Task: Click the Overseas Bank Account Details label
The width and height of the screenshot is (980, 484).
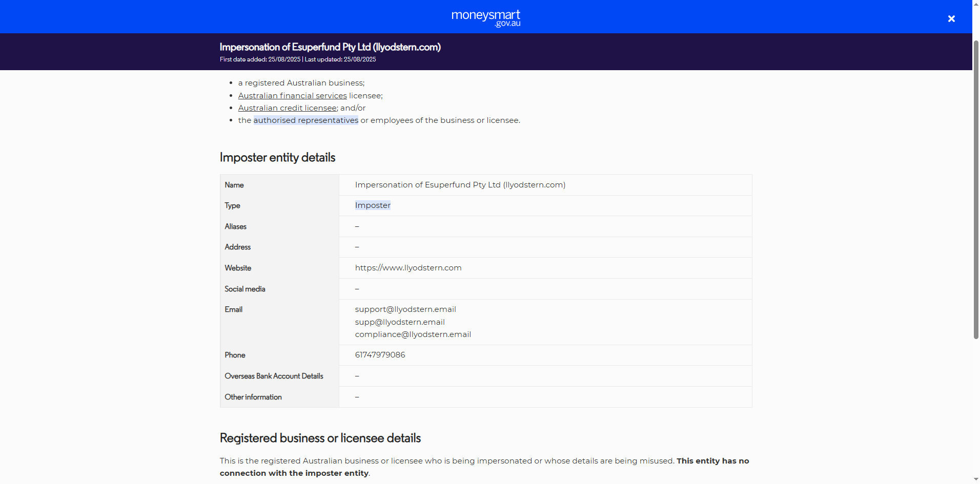Action: 274,376
